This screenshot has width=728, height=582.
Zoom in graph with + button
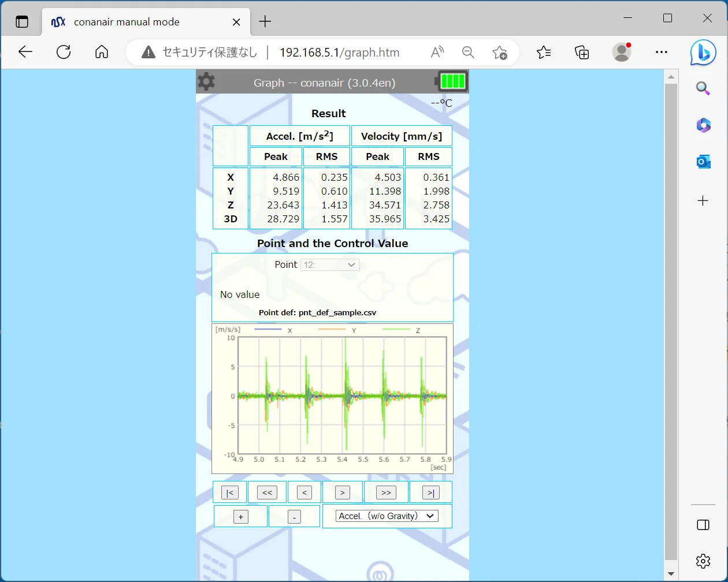coord(241,517)
